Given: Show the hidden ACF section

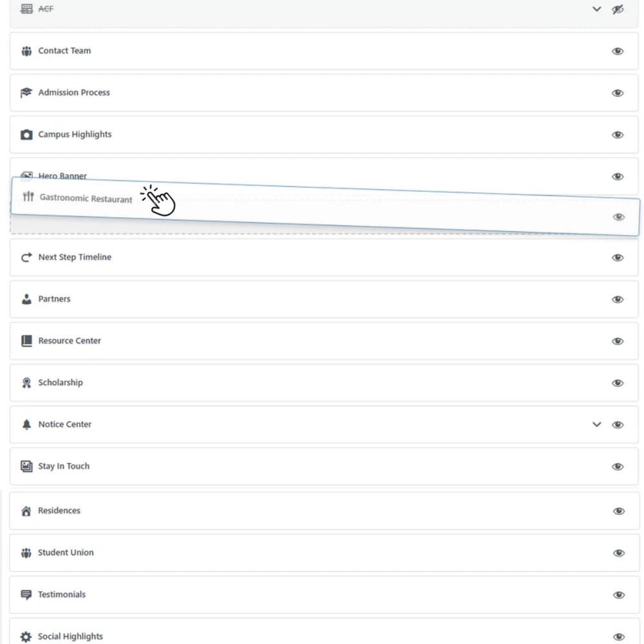Looking at the screenshot, I should [618, 10].
